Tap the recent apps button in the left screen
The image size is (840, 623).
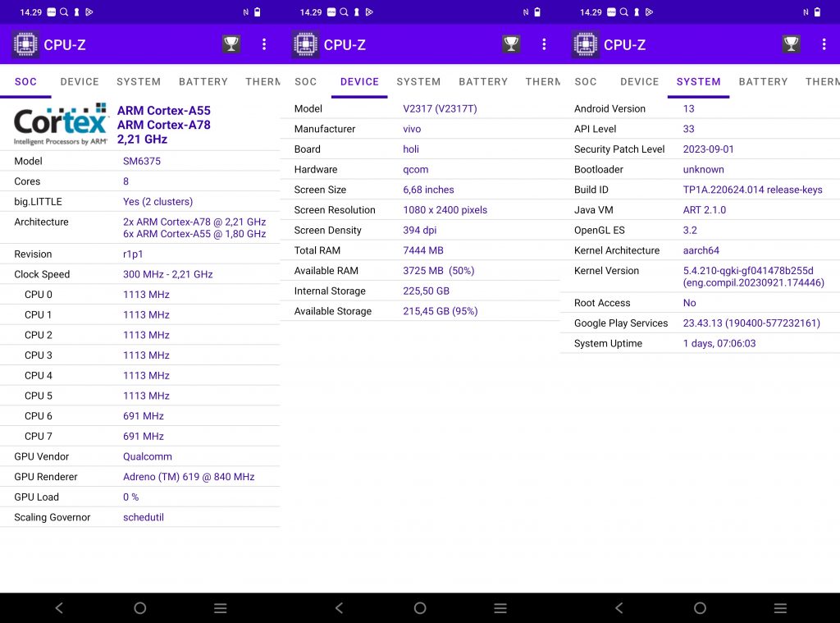coord(220,608)
